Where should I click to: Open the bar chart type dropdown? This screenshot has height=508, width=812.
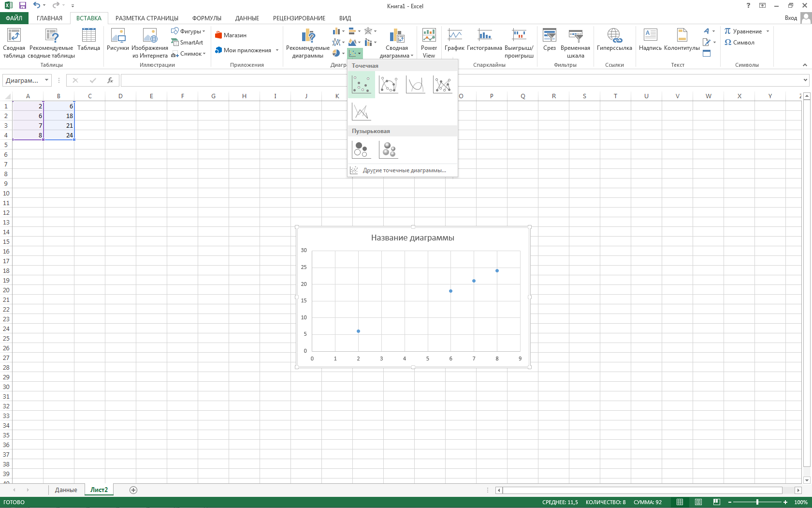[354, 31]
